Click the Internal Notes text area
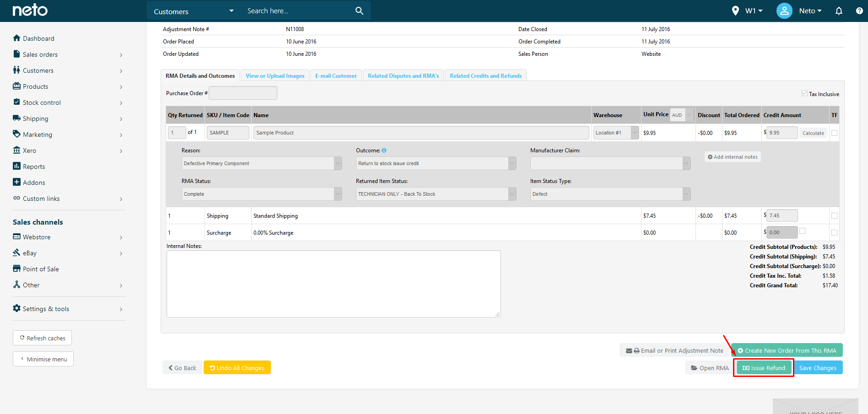The width and height of the screenshot is (868, 414). click(334, 284)
